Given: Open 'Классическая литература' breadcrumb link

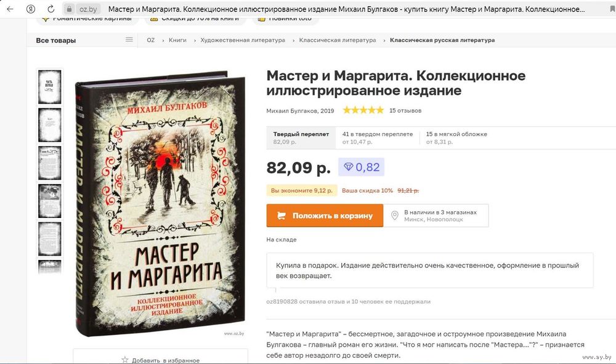Looking at the screenshot, I should click(x=338, y=40).
